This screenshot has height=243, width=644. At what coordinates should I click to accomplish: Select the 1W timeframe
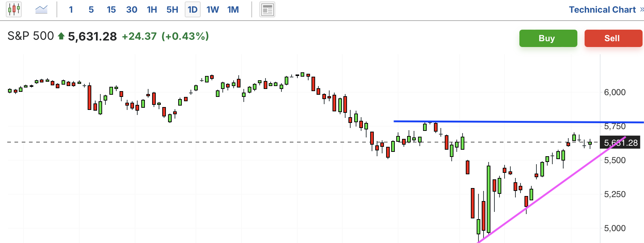pos(213,10)
